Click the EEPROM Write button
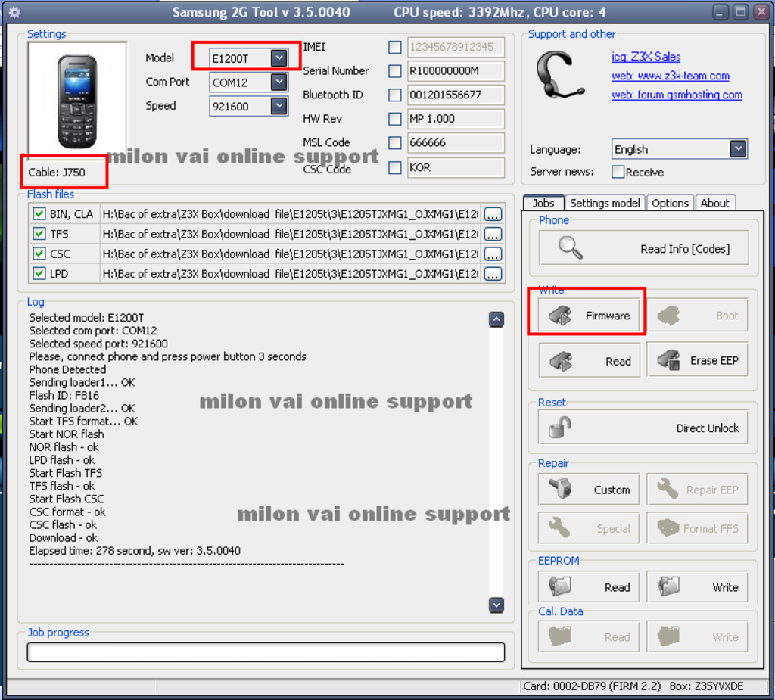 697,586
